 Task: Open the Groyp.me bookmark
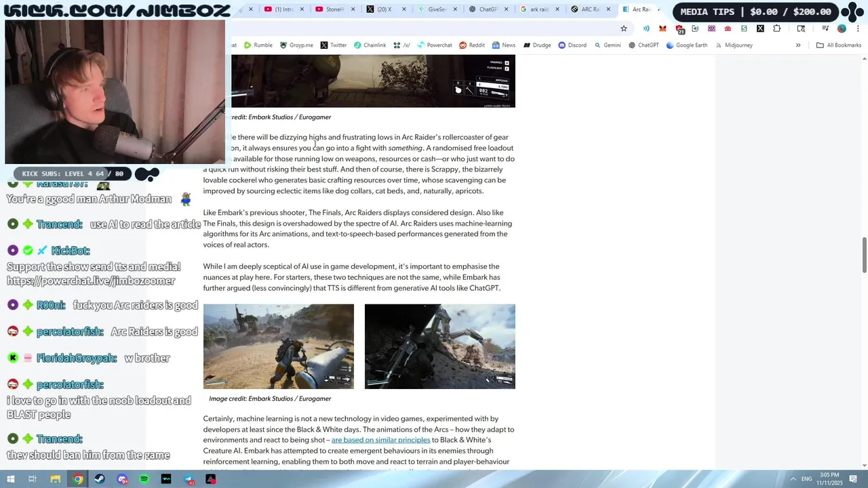point(296,45)
